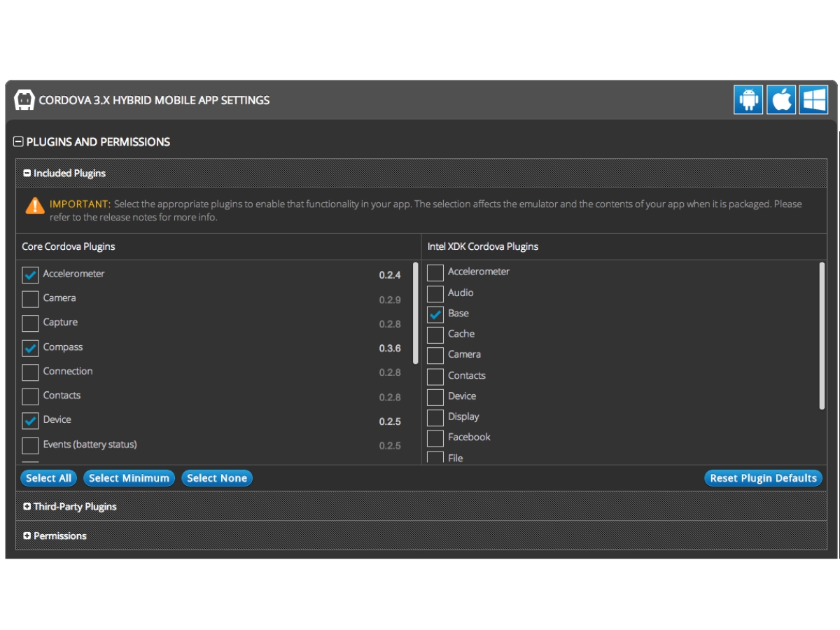840x630 pixels.
Task: Enable Intel XDK Display plugin checkbox
Action: [435, 418]
